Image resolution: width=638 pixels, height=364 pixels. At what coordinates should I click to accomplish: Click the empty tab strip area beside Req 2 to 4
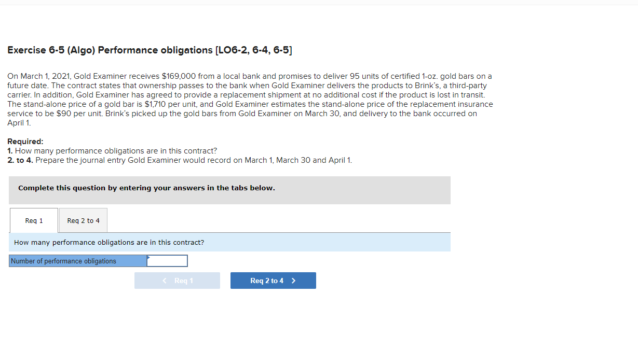pyautogui.click(x=260, y=220)
